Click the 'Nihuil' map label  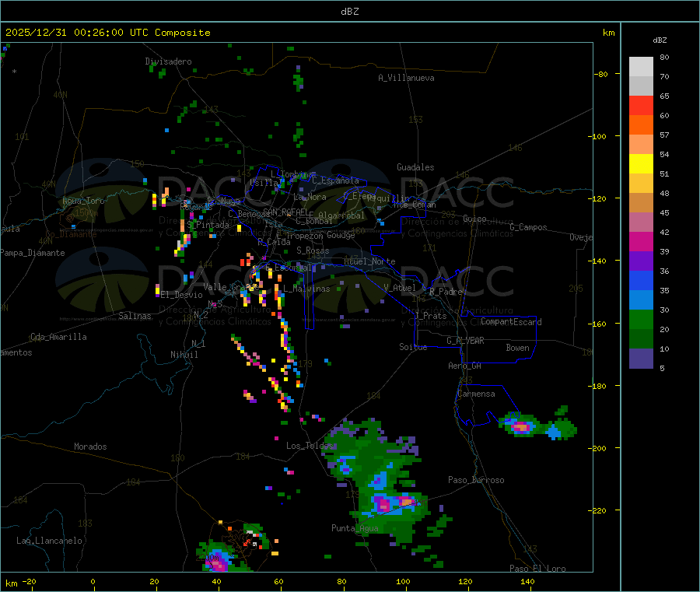click(184, 355)
